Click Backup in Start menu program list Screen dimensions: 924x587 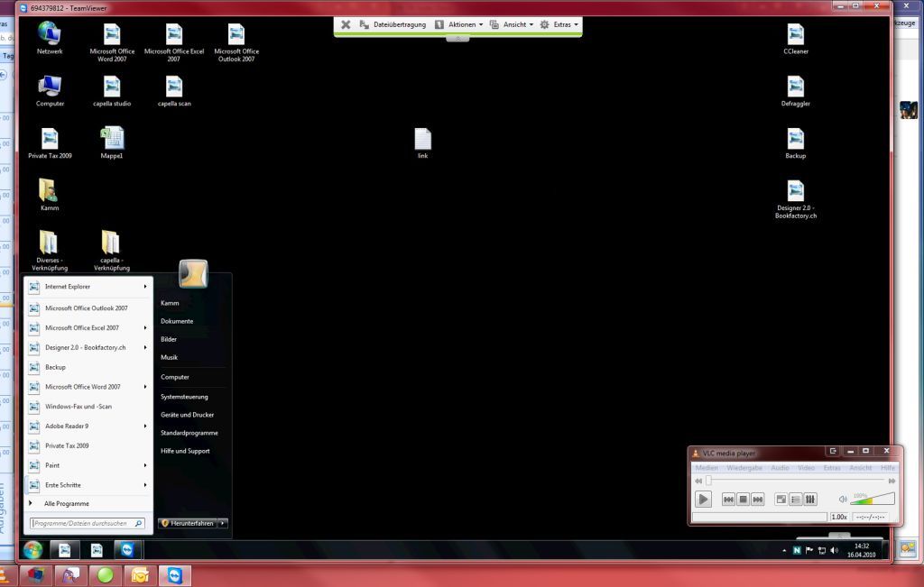(88, 367)
